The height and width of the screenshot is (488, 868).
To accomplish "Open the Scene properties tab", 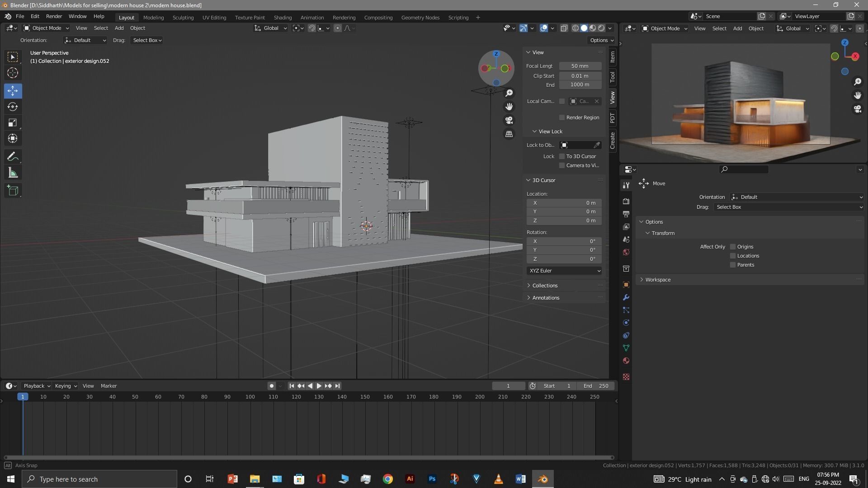I will tap(626, 239).
